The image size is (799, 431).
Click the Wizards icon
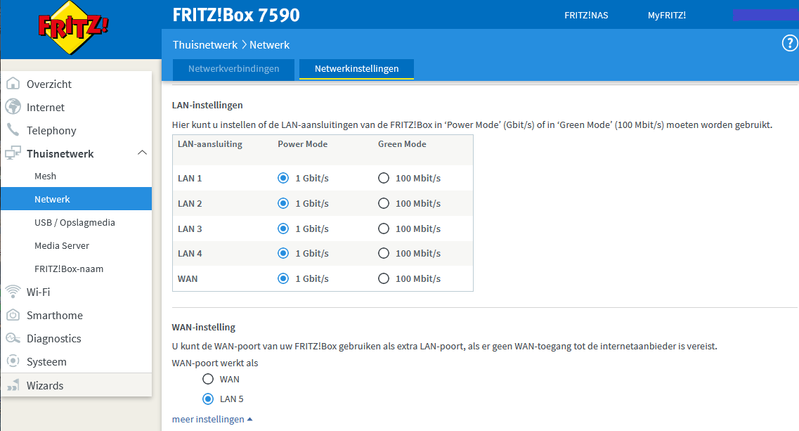click(13, 385)
